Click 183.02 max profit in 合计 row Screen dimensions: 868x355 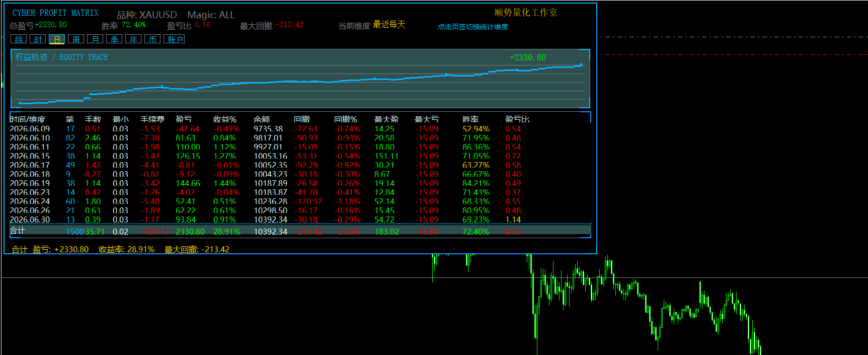(386, 232)
